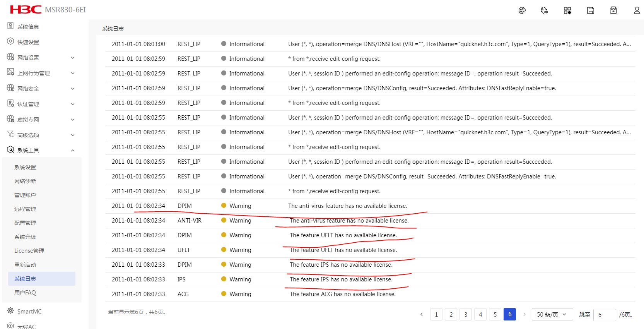This screenshot has height=329, width=644.
Task: Click the 系统信息 sidebar icon
Action: [10, 26]
